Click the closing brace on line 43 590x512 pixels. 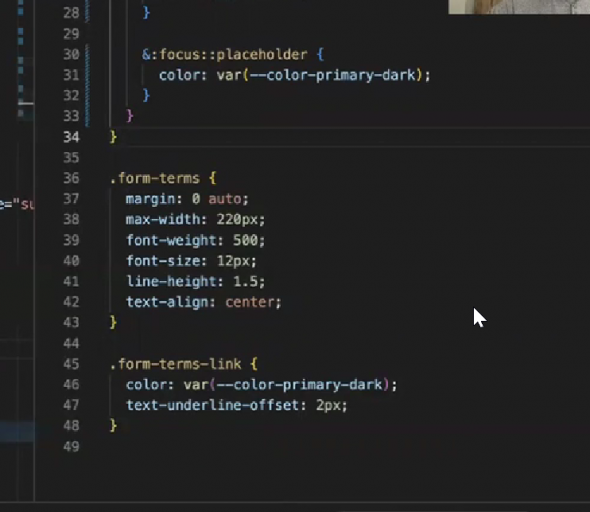tap(113, 323)
